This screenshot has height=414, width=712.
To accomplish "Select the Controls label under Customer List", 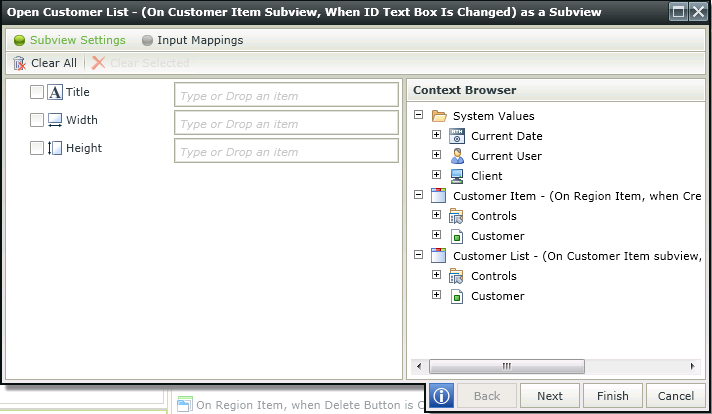I will pos(494,276).
